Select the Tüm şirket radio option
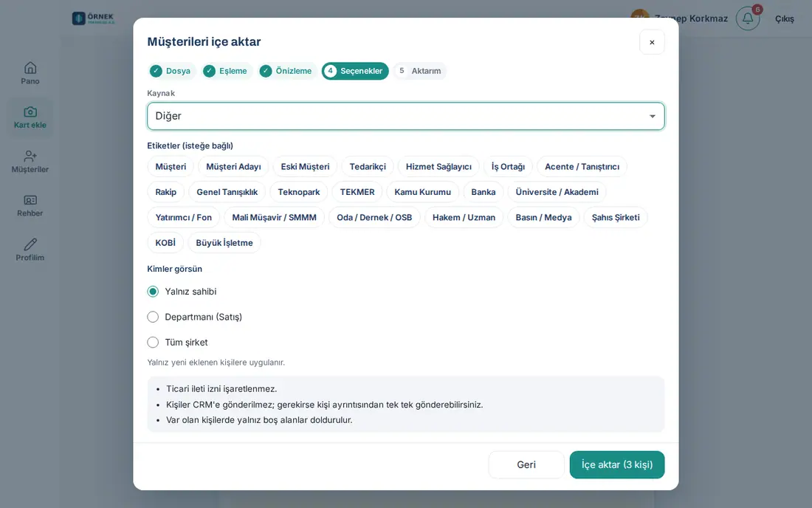This screenshot has height=508, width=812. 153,343
